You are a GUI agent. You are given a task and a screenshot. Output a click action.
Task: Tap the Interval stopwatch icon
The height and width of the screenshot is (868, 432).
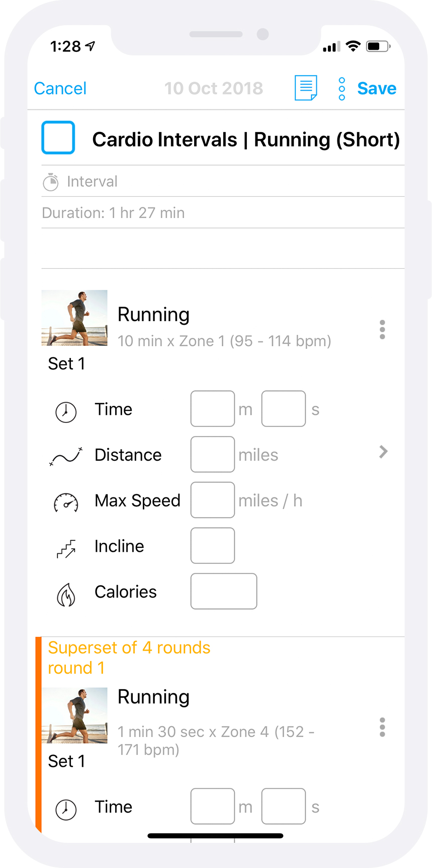point(50,182)
